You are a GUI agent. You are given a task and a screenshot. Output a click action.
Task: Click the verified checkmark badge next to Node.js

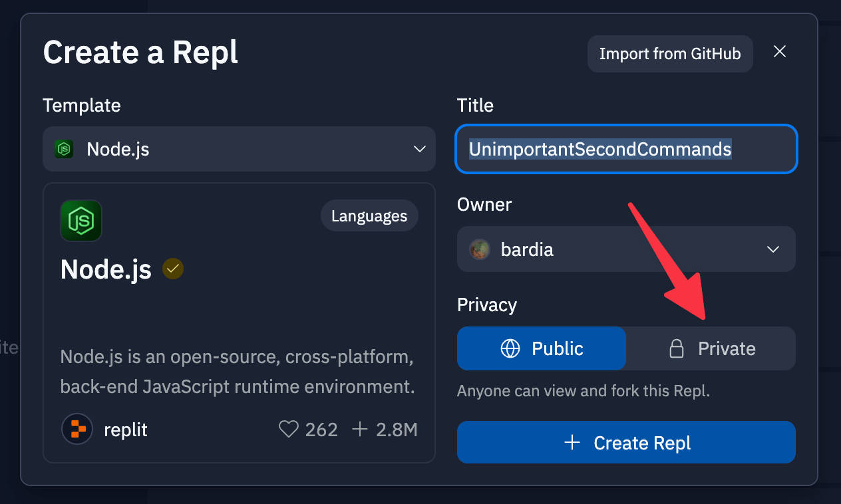click(173, 269)
